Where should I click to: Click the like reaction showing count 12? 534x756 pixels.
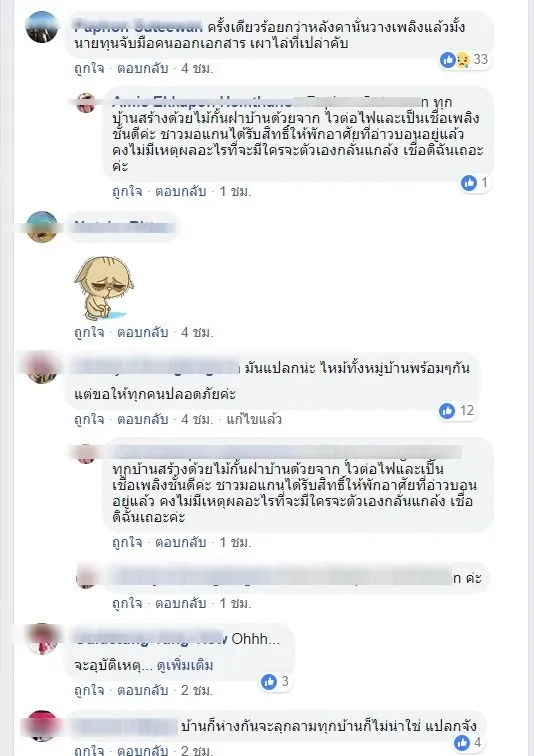tap(457, 411)
